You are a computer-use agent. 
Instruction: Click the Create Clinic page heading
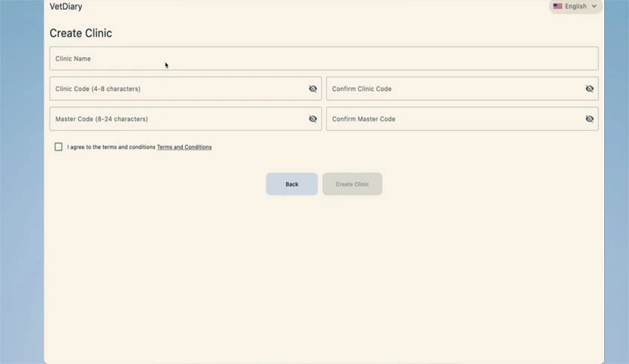click(81, 33)
